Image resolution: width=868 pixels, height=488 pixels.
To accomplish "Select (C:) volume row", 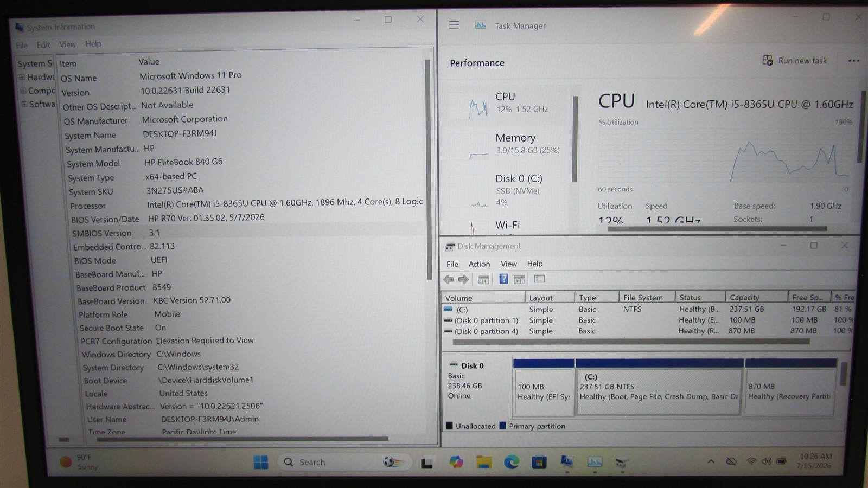I will click(x=648, y=309).
